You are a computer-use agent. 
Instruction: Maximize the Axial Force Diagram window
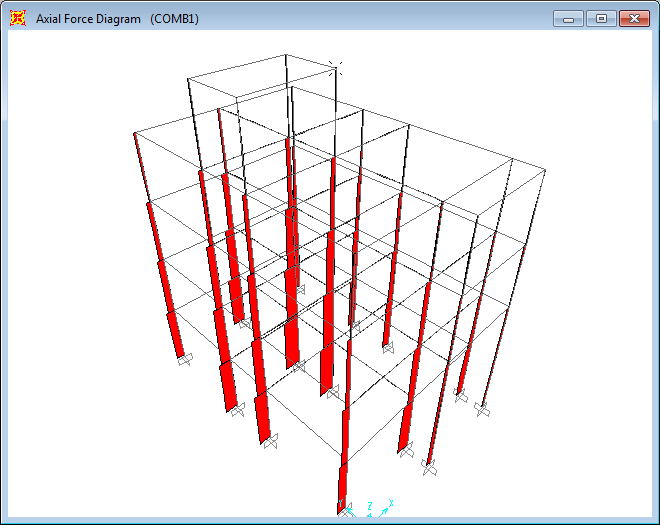tap(600, 18)
